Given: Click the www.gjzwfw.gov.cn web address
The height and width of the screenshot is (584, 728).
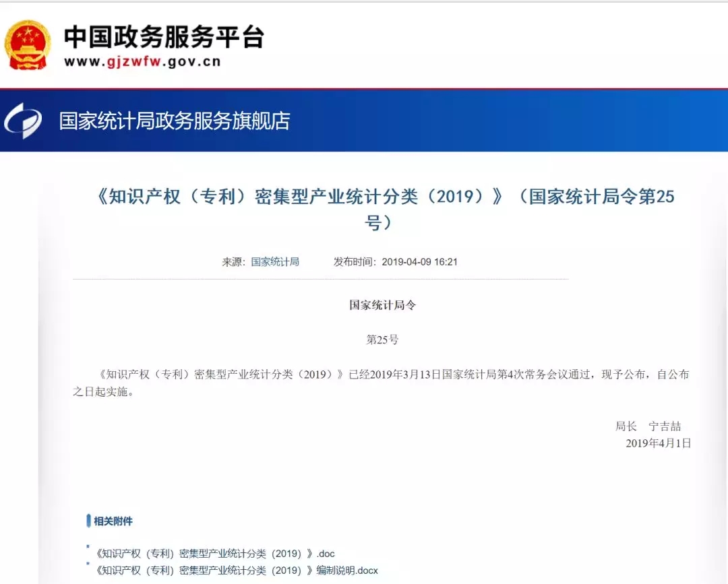Looking at the screenshot, I should click(x=142, y=61).
